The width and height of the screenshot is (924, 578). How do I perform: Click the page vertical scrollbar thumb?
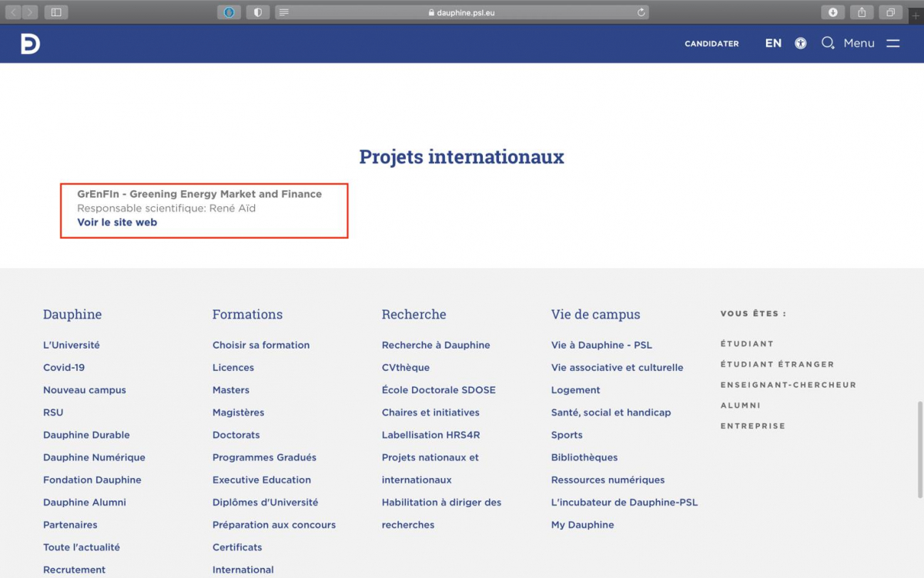919,449
